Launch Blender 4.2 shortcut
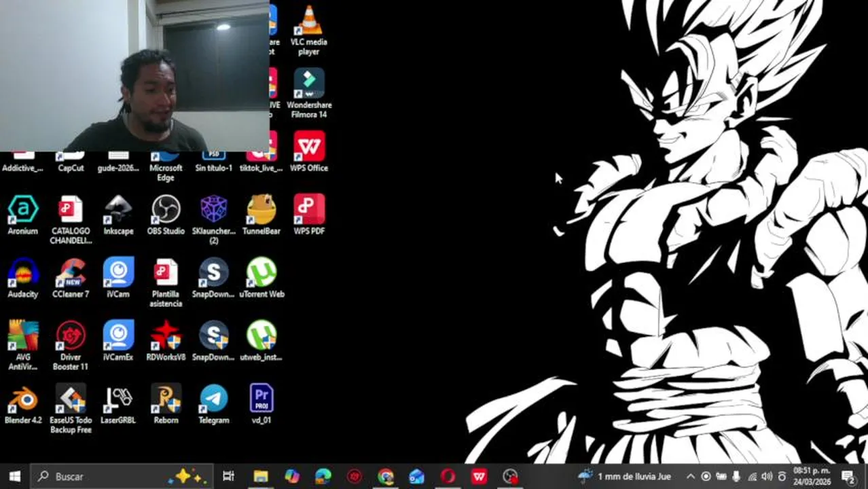This screenshot has width=868, height=489. click(22, 404)
